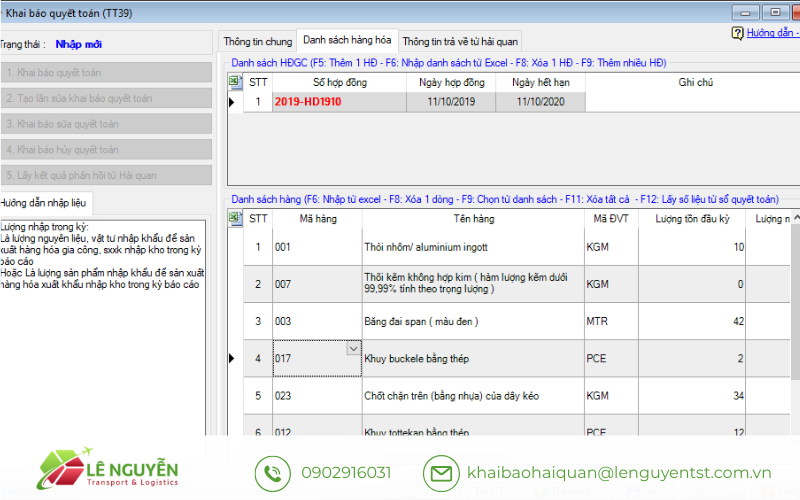Click the Ghi chú column header
This screenshot has width=800, height=500.
[695, 82]
